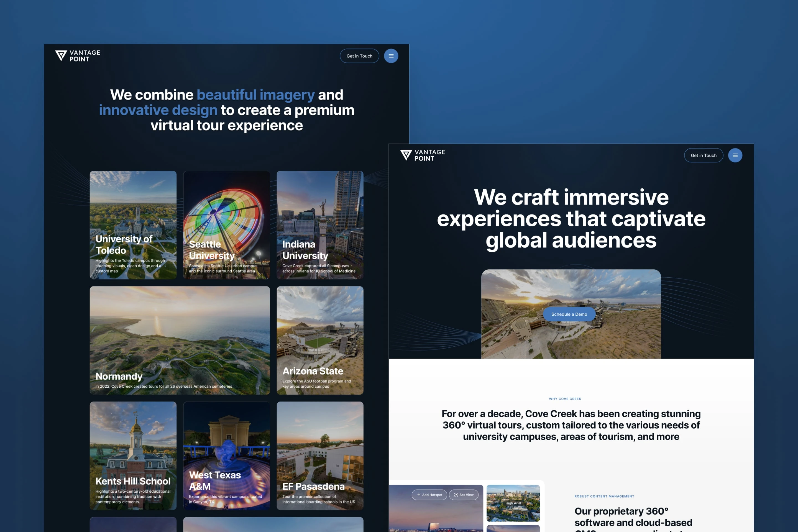
Task: Open the Indiana University tour card
Action: [x=320, y=225]
